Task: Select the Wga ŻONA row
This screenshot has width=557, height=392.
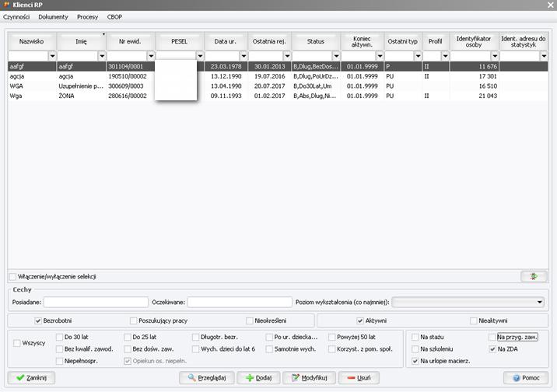Action: (x=278, y=96)
